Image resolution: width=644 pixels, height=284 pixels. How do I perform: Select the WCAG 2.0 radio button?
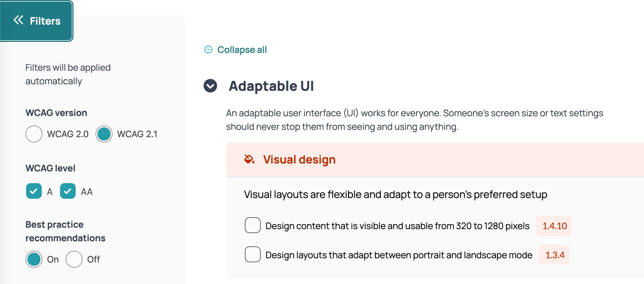(x=34, y=134)
